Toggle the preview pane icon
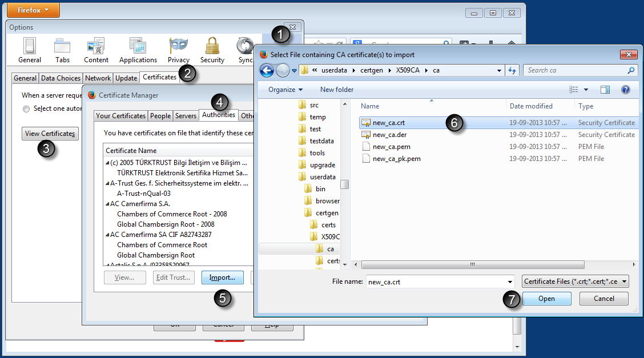The image size is (644, 358). [605, 90]
